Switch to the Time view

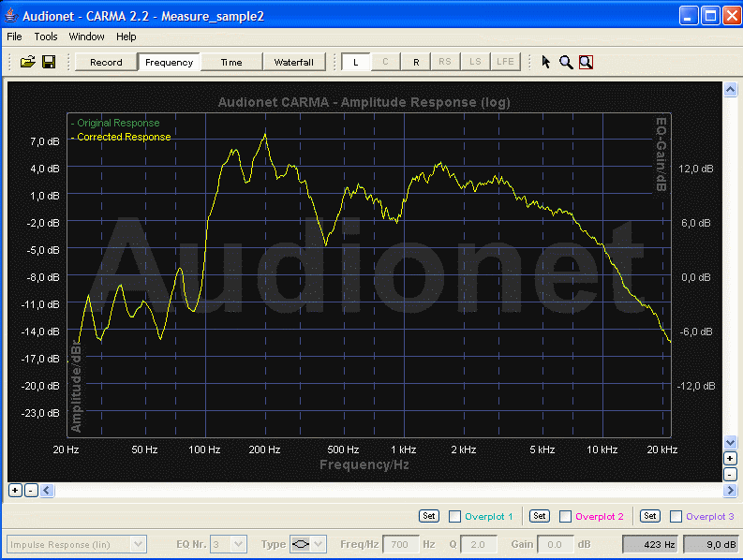(x=231, y=62)
